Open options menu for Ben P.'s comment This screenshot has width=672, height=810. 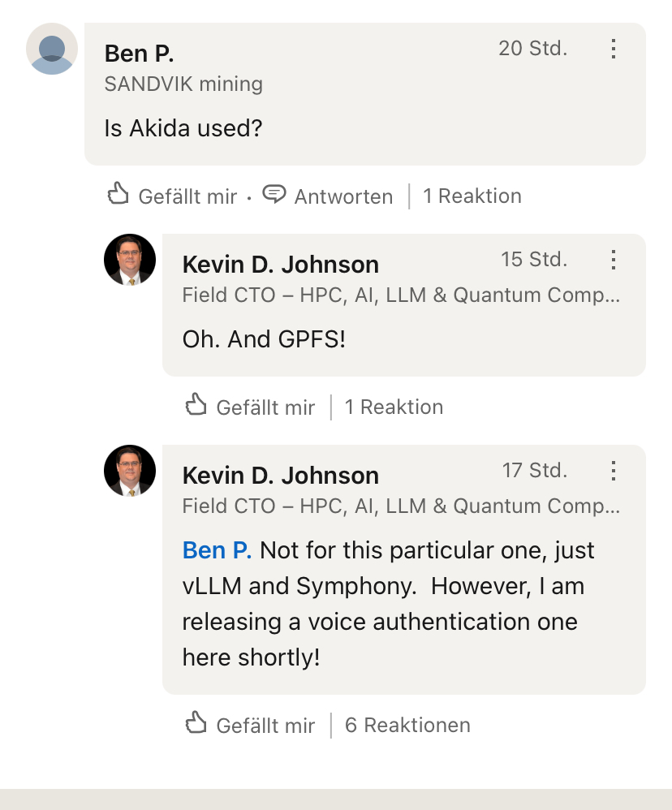(x=614, y=49)
